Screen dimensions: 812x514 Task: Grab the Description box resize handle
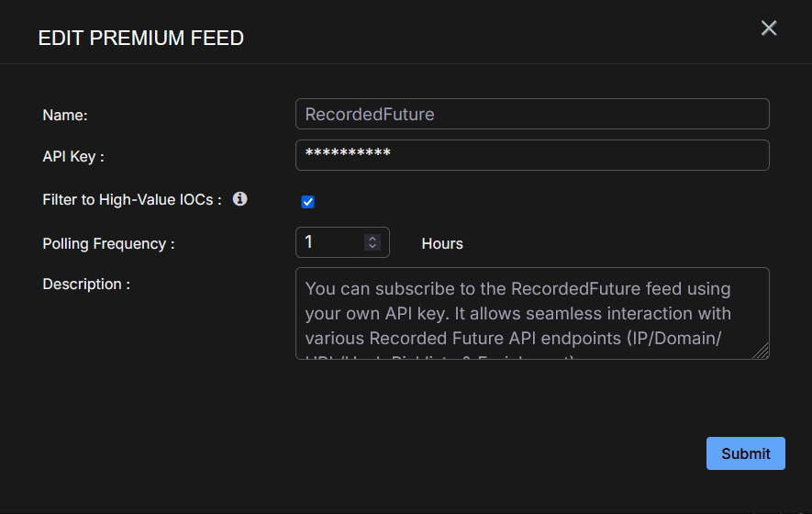(x=762, y=352)
